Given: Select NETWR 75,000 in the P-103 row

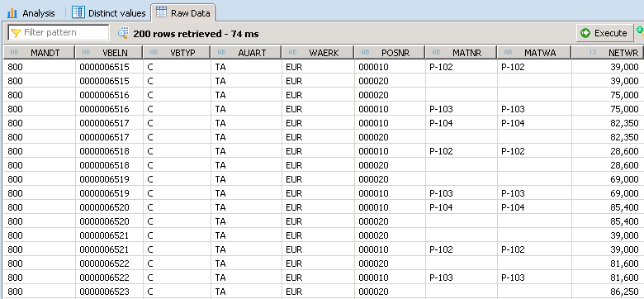Looking at the screenshot, I should 608,109.
